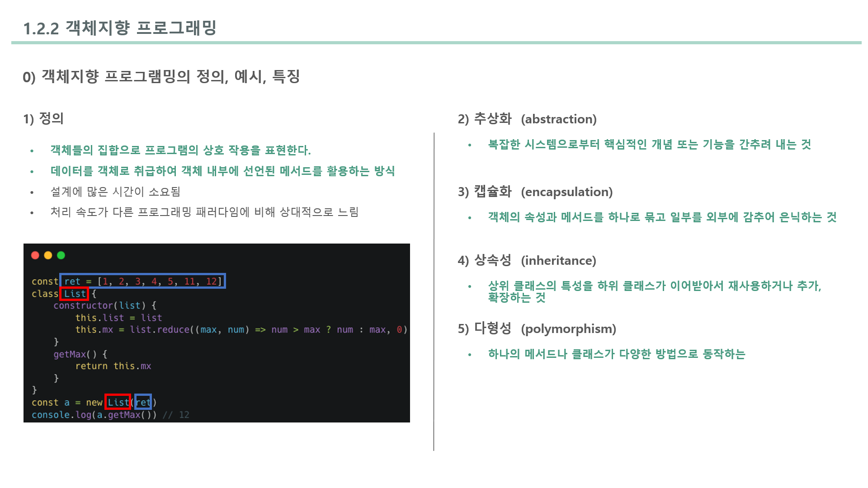Click the red-boxed List in new List(ret)
The image size is (868, 488).
pyautogui.click(x=118, y=402)
